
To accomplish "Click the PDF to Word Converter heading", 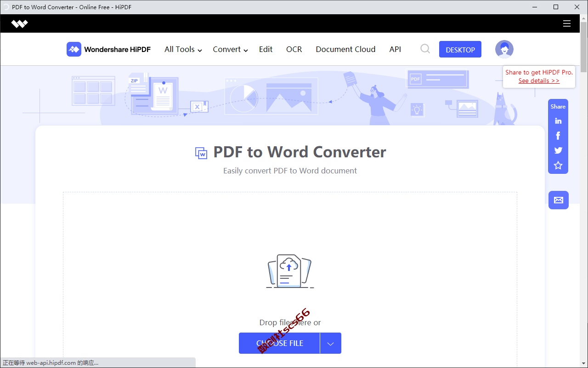I will tap(300, 152).
